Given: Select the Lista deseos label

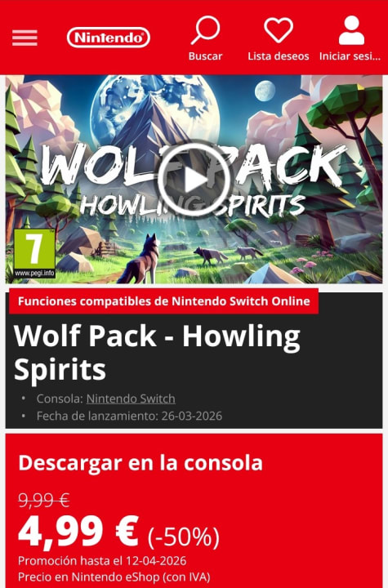Looking at the screenshot, I should (x=279, y=56).
